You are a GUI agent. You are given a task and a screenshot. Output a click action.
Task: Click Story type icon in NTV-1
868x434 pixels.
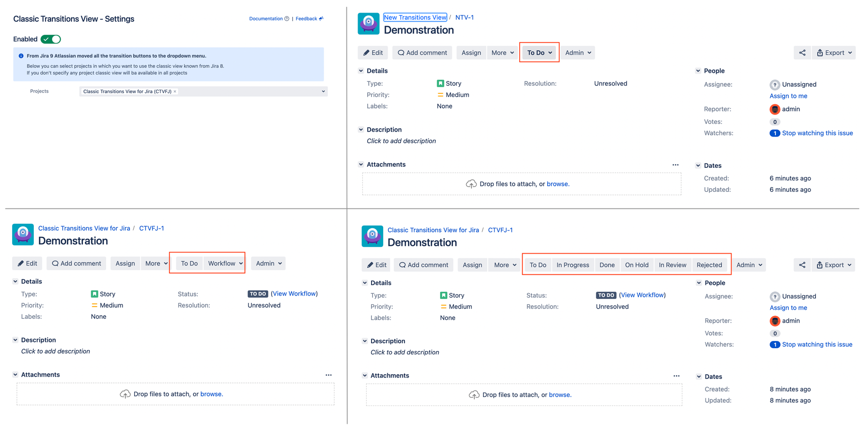point(440,83)
